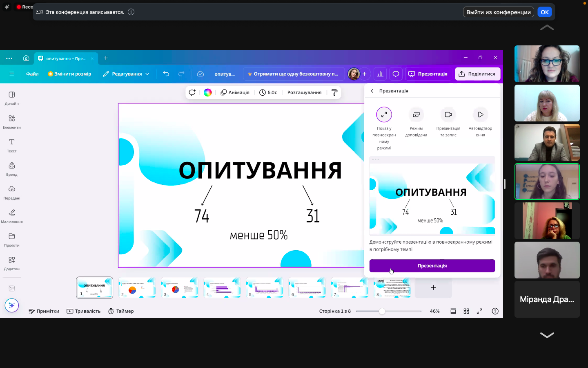Open the Elements panel in sidebar
This screenshot has width=588, height=368.
11,121
